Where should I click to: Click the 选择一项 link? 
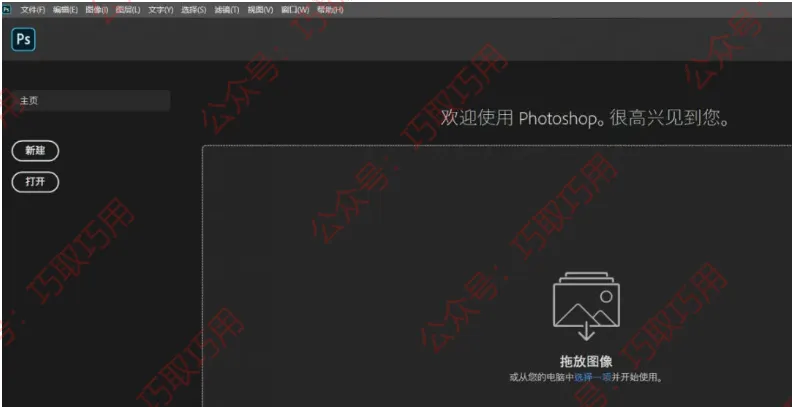pyautogui.click(x=593, y=377)
